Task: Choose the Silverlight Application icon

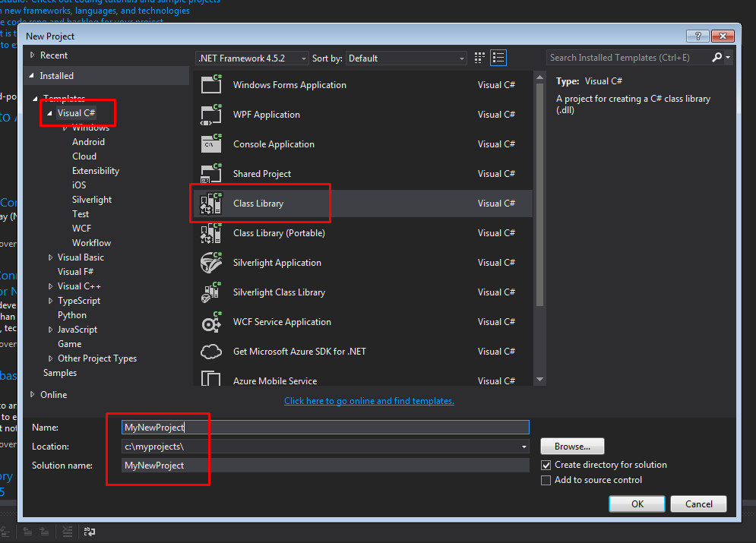Action: coord(211,263)
